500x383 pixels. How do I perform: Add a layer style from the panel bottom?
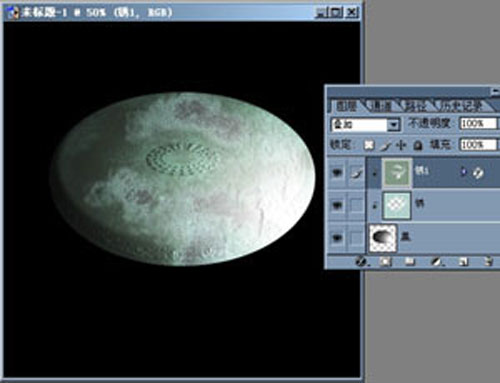pos(361,262)
